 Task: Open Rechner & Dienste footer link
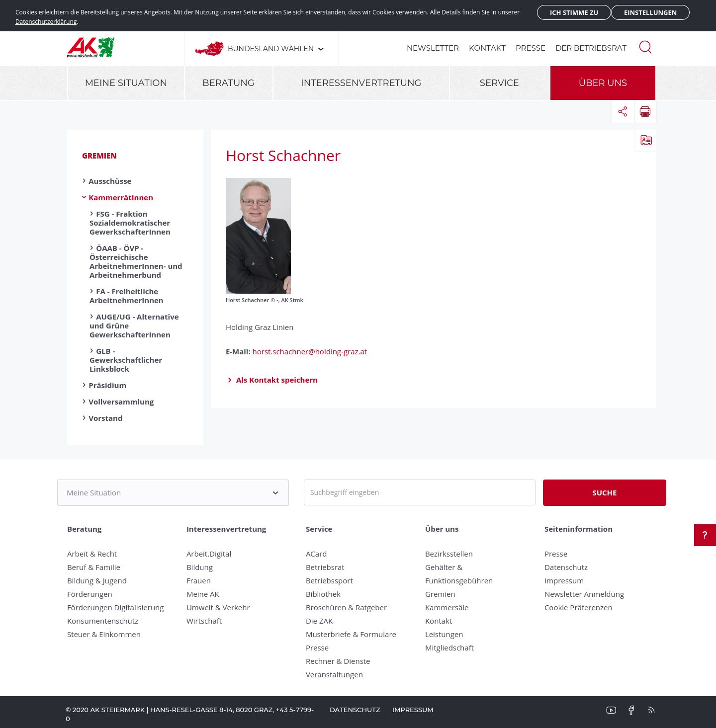tap(338, 661)
